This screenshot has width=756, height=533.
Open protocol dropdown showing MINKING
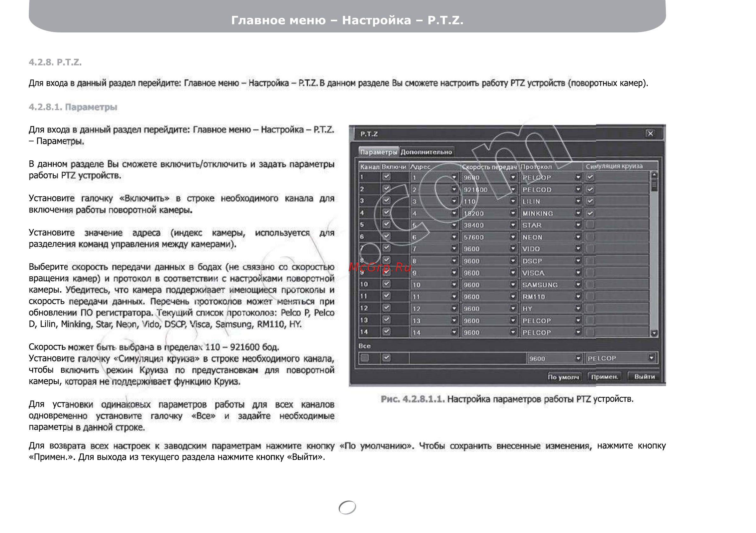point(578,213)
